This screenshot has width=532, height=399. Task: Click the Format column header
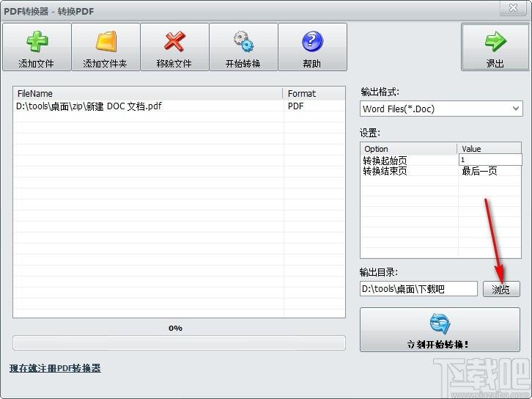(x=314, y=93)
